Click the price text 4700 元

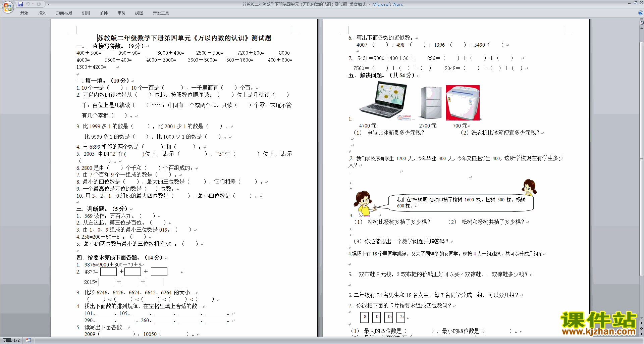click(x=368, y=126)
